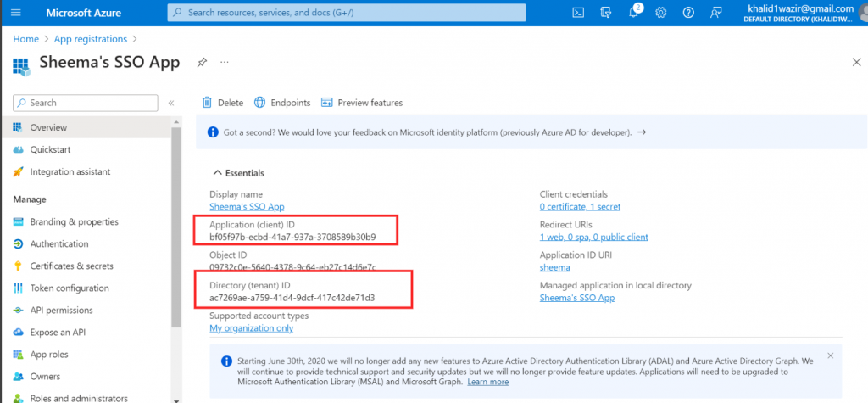Open Integration assistant rocket icon
Image resolution: width=868 pixels, height=403 pixels.
click(19, 172)
